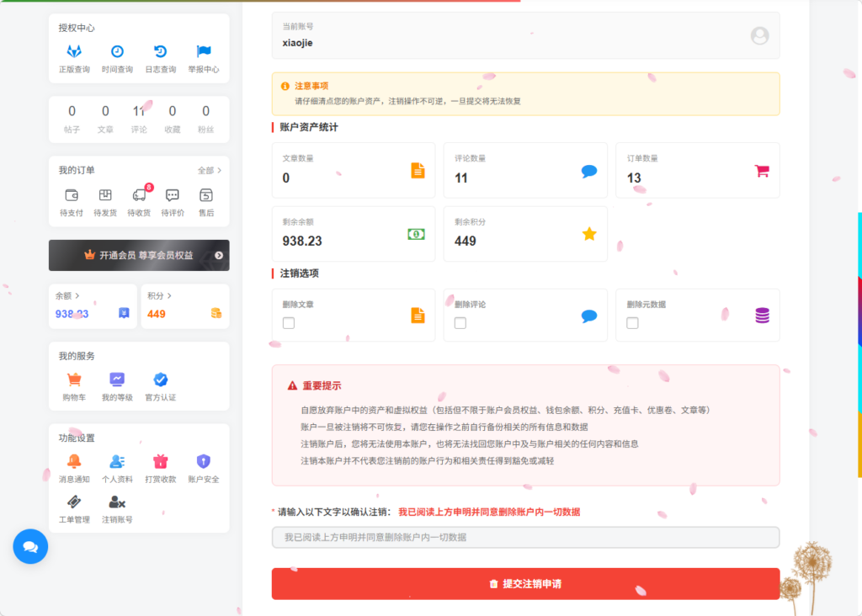Open the 购物车 shopping cart icon
Viewport: 862px width, 616px height.
74,380
